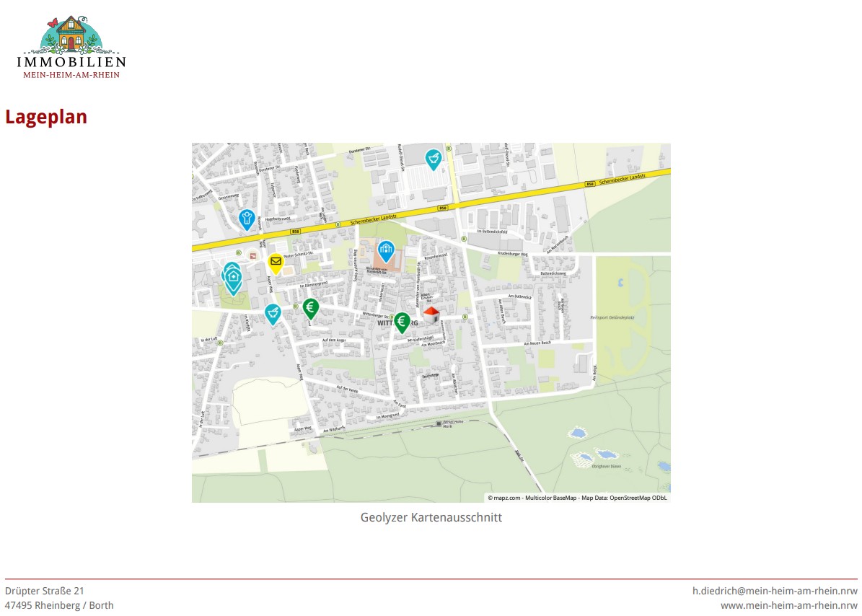Open the www.mein-heim-am-rhein.nrw website link

click(788, 605)
